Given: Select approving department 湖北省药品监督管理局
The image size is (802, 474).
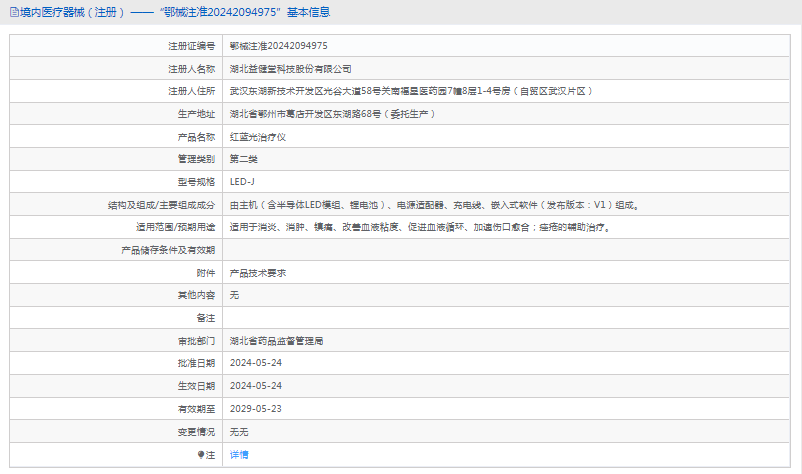Looking at the screenshot, I should pyautogui.click(x=276, y=341).
